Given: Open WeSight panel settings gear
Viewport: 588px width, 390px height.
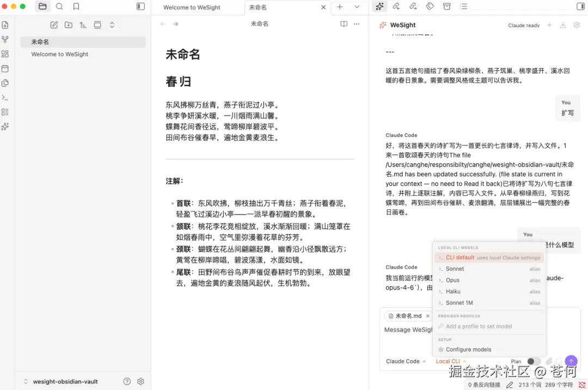Looking at the screenshot, I should coord(577,25).
